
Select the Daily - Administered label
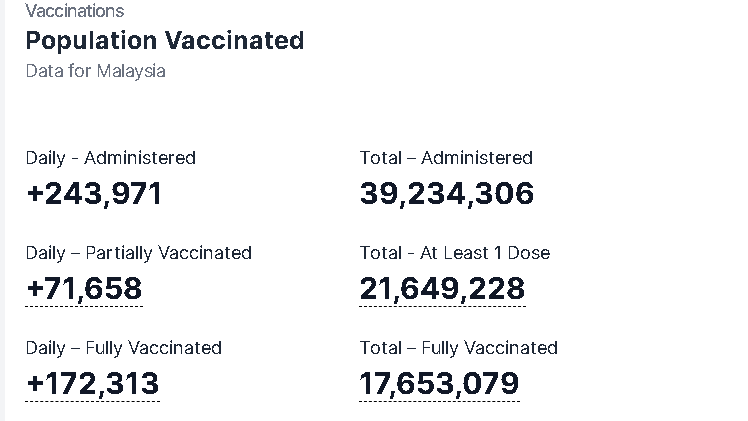tap(111, 158)
